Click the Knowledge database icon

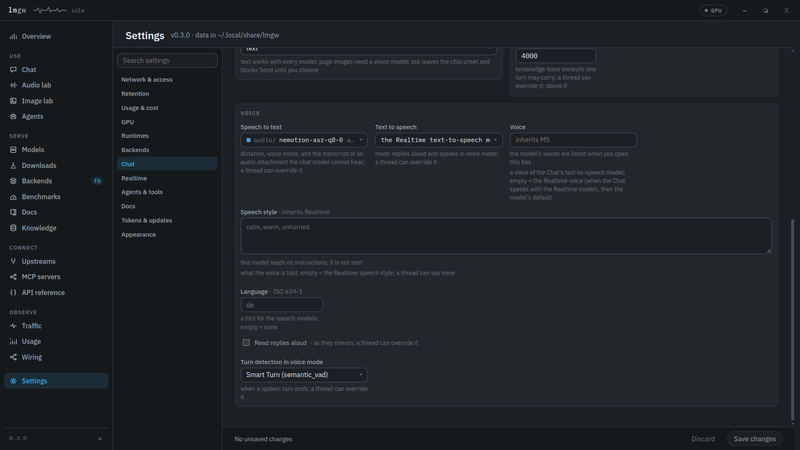click(13, 228)
